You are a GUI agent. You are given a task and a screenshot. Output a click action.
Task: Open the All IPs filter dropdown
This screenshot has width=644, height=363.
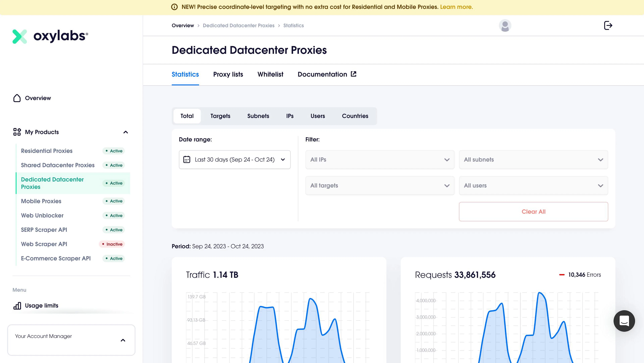pyautogui.click(x=380, y=159)
